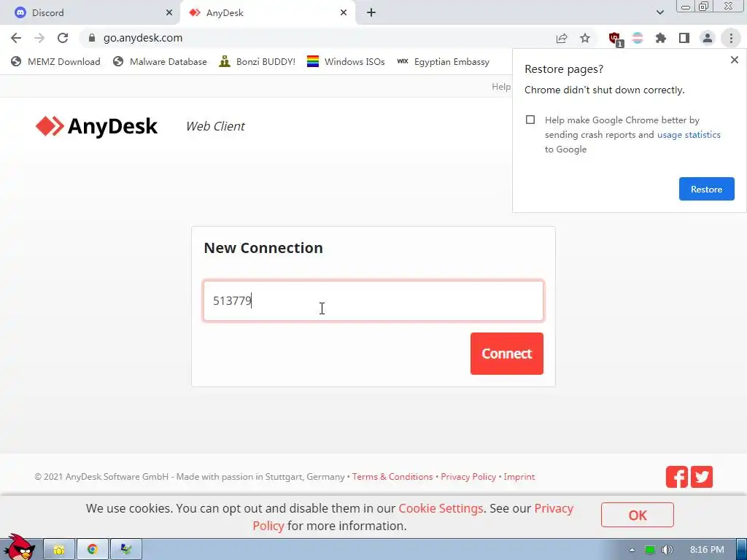Close the Restore pages popup
747x560 pixels.
click(x=734, y=60)
